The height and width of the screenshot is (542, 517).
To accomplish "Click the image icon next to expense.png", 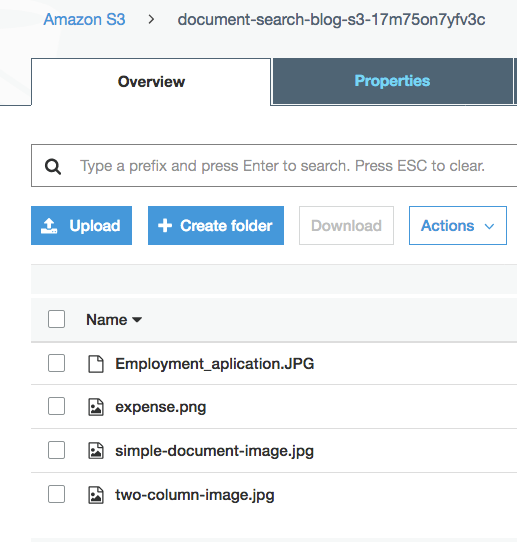I will click(x=96, y=407).
